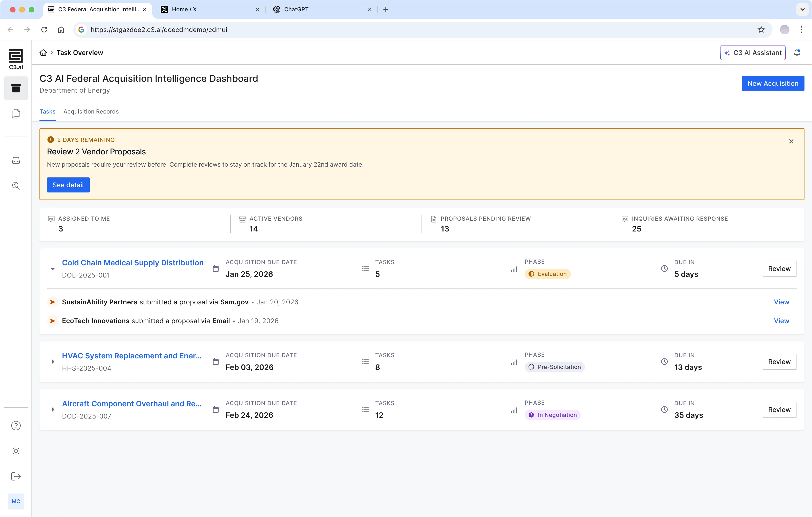The height and width of the screenshot is (517, 812).
Task: Click phase bars icon in Aircraft row
Action: coord(514,410)
